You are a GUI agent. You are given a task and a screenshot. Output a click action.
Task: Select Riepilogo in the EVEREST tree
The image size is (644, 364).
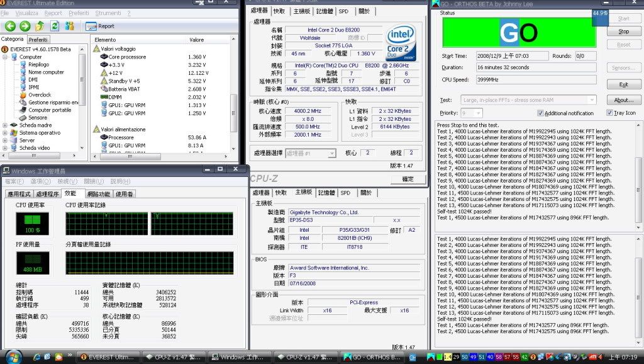pos(38,65)
